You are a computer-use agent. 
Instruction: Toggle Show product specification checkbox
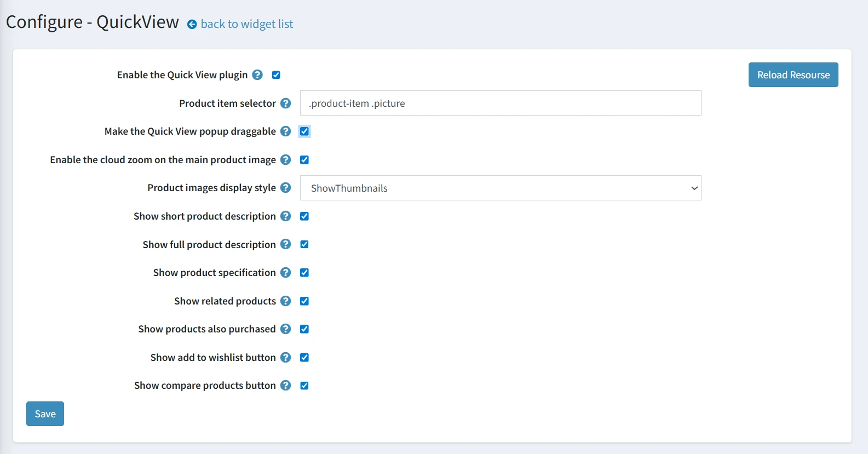pos(304,273)
